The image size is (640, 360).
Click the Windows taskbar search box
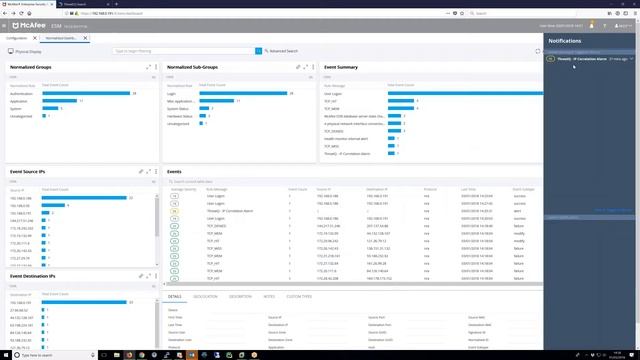[54, 355]
